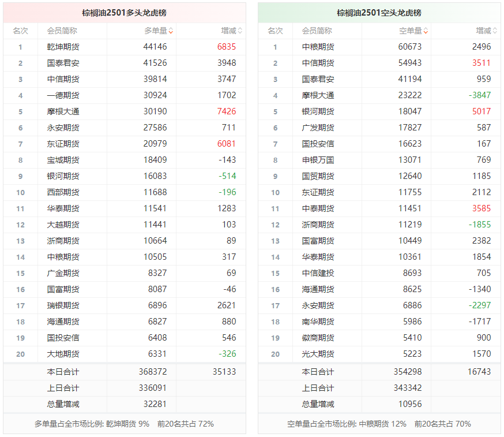Select 中信建投 in short table
Image resolution: width=504 pixels, height=437 pixels.
pyautogui.click(x=318, y=273)
